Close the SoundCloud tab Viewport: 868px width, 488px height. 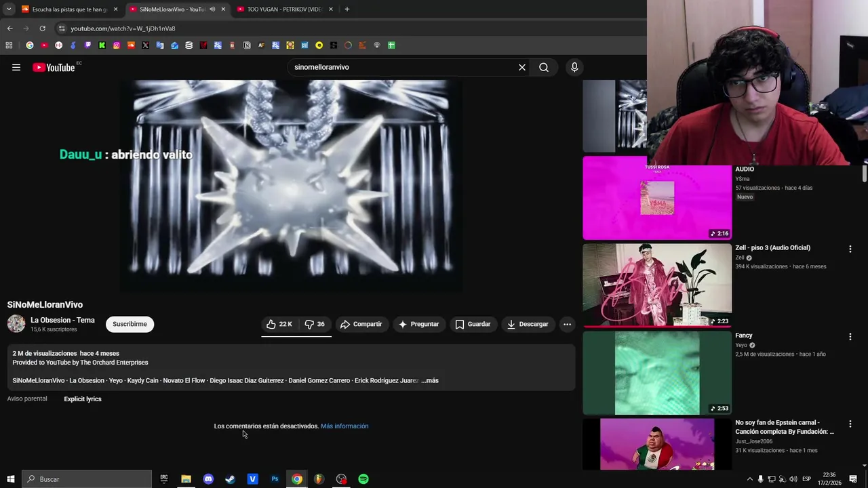click(115, 9)
